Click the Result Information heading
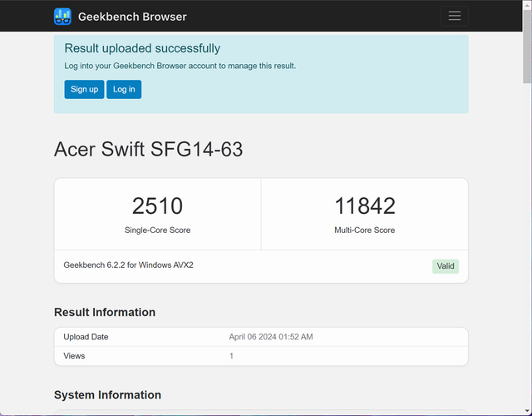The image size is (532, 416). (105, 312)
